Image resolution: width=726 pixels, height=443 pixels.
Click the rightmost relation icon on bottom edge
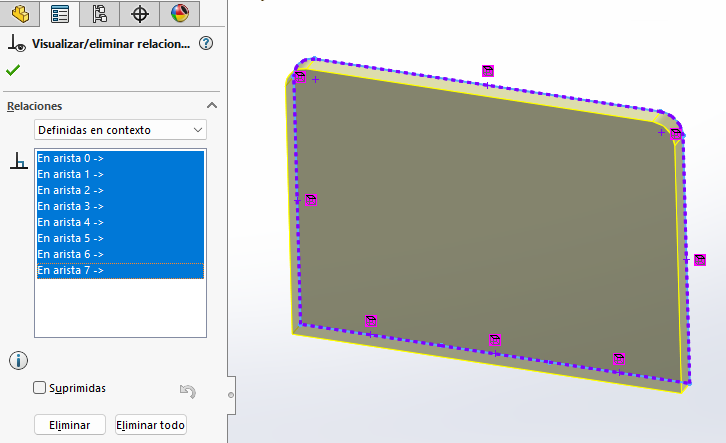coord(619,359)
